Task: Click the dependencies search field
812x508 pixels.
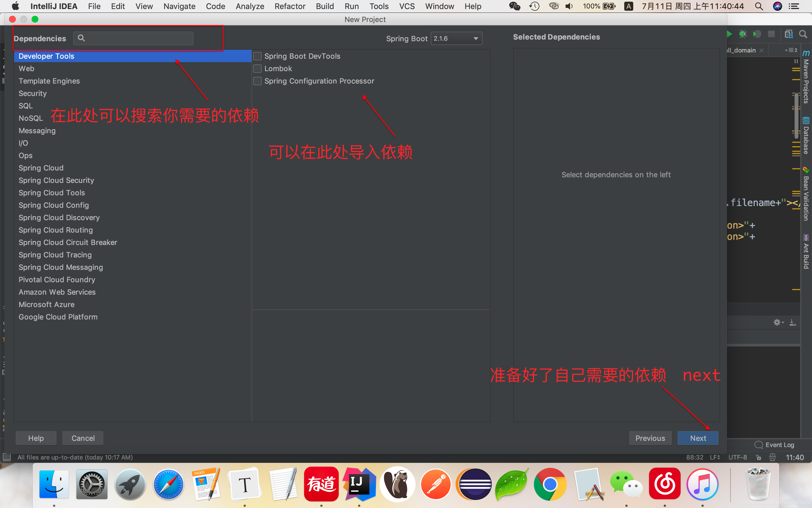Action: pos(133,38)
